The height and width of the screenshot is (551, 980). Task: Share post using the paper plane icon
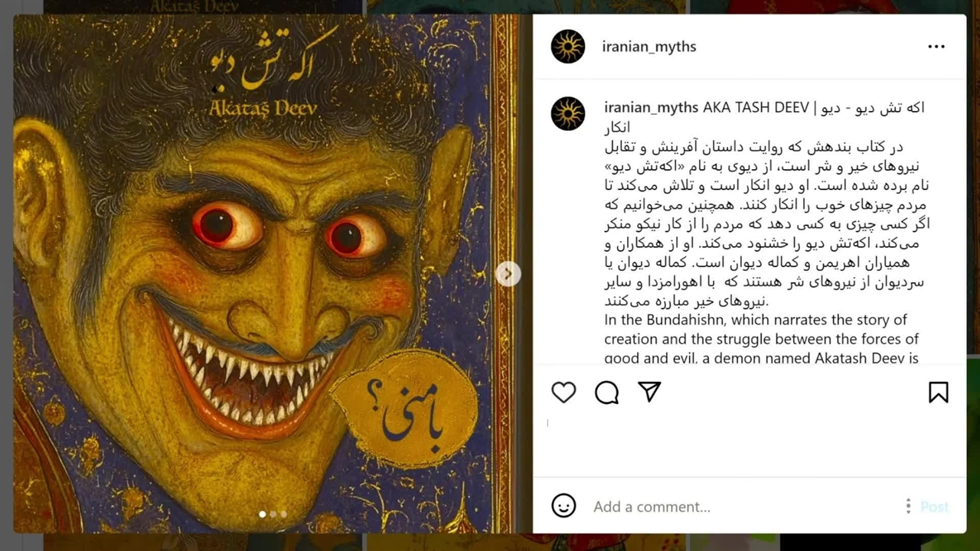click(x=649, y=392)
